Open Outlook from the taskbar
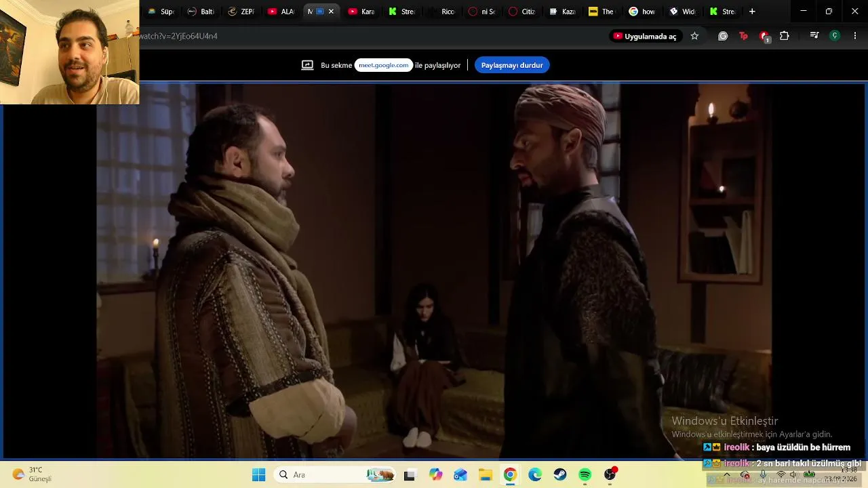The width and height of the screenshot is (868, 488). coord(460,475)
